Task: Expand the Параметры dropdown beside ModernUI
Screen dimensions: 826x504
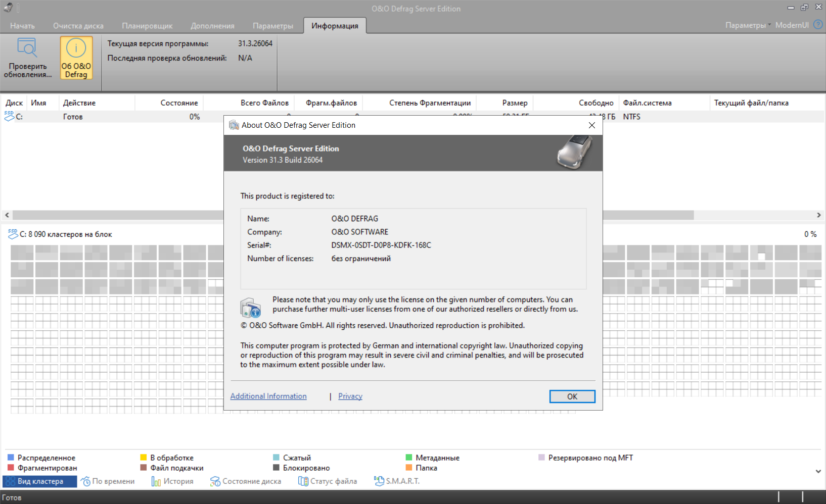Action: (x=748, y=25)
